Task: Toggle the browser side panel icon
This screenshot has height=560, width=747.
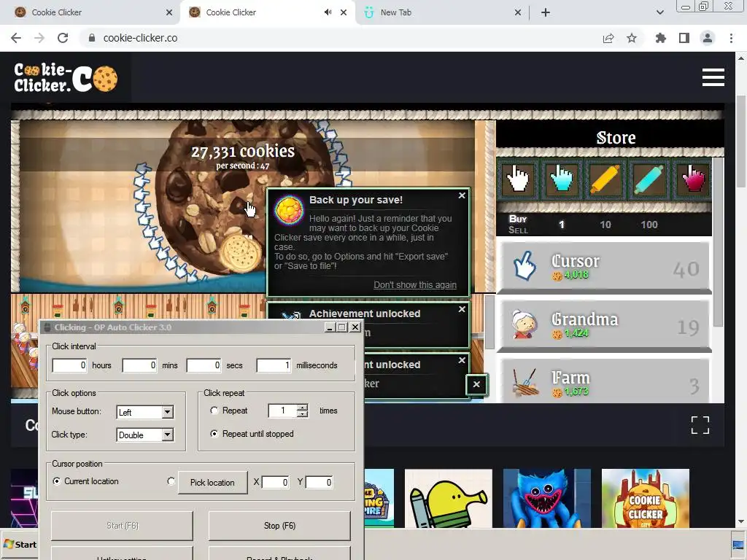Action: [x=684, y=38]
